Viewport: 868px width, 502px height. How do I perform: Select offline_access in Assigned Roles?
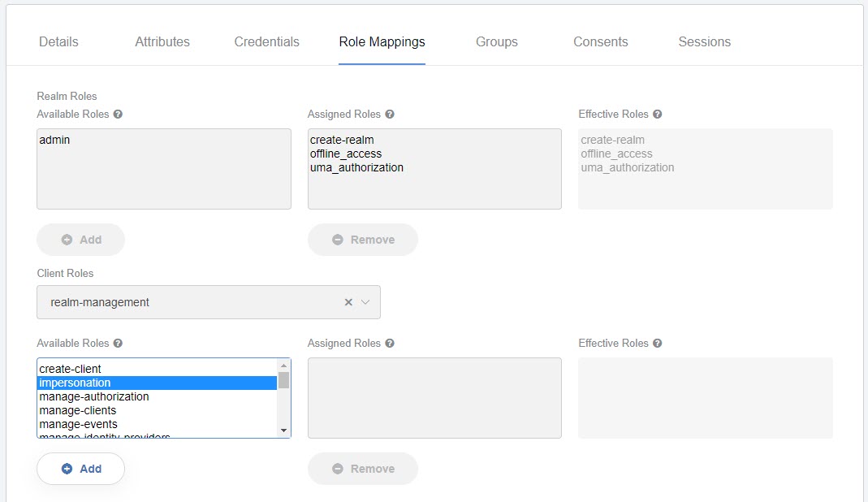(x=345, y=154)
